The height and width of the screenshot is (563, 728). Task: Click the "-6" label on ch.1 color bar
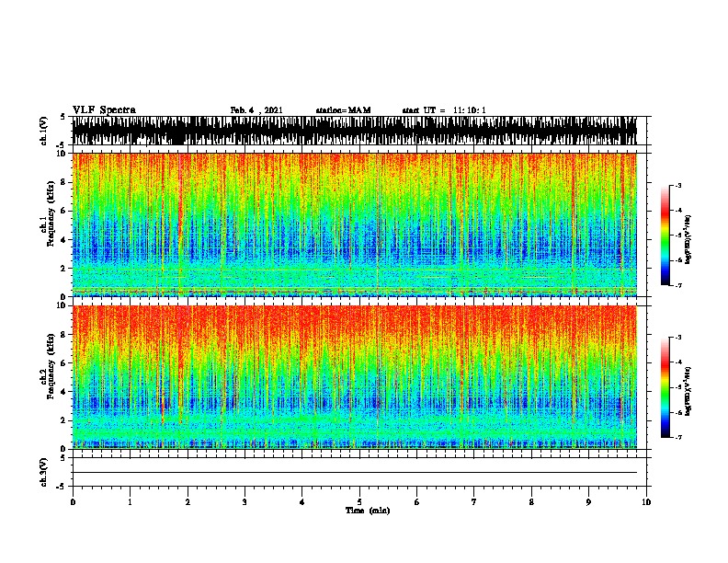(678, 260)
